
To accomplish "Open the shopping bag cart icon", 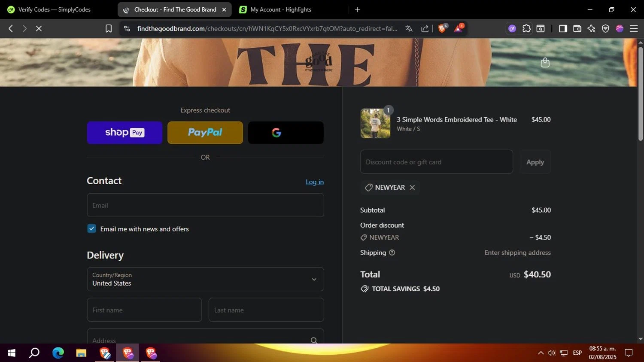I will (545, 63).
